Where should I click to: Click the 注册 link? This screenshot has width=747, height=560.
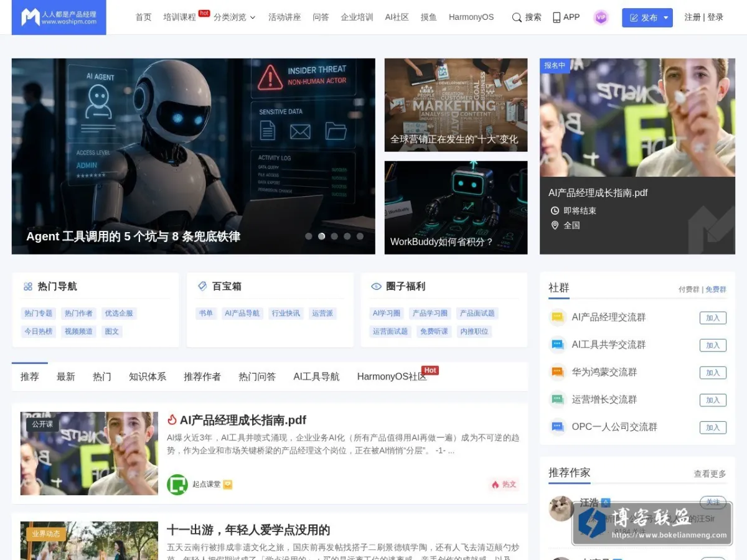click(692, 17)
